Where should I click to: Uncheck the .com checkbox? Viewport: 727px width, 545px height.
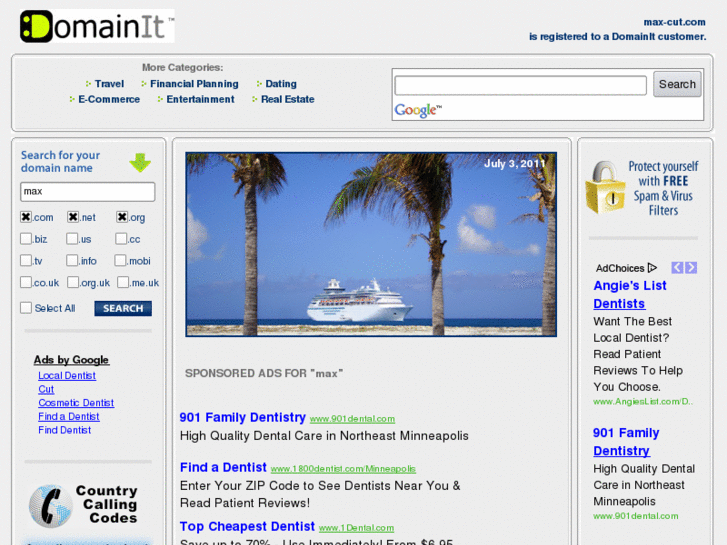[x=26, y=217]
